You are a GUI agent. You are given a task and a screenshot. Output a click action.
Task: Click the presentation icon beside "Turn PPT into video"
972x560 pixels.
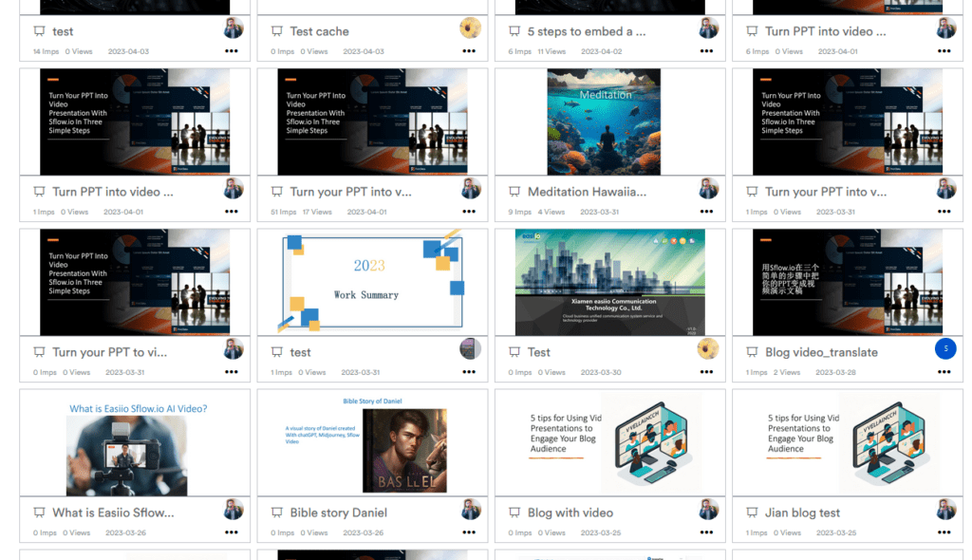click(x=751, y=31)
